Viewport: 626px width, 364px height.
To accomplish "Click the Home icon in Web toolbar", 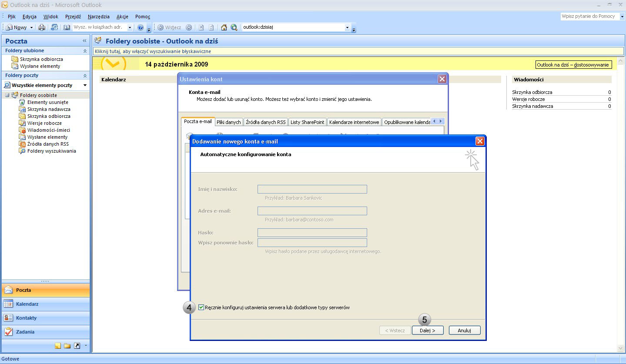I will click(x=224, y=27).
